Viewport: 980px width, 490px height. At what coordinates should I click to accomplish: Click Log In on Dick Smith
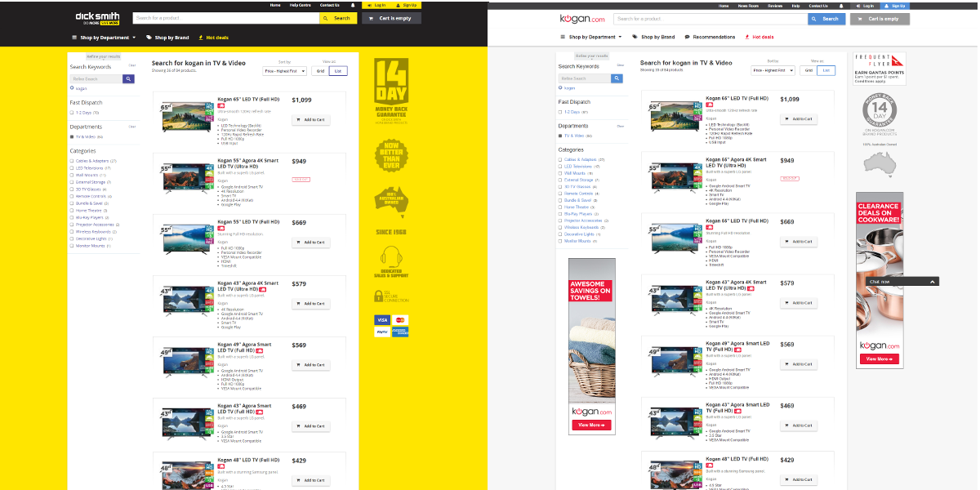pos(377,5)
